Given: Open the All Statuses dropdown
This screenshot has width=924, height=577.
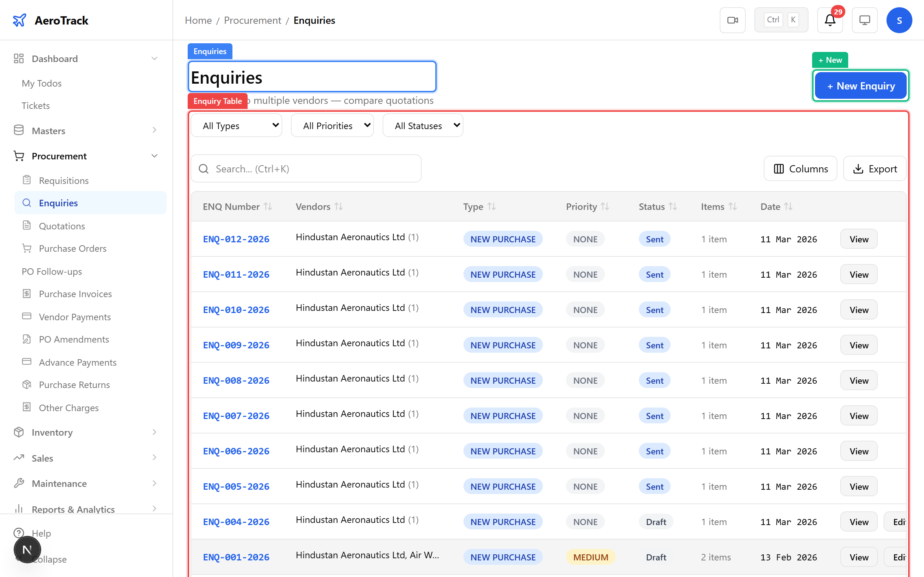Looking at the screenshot, I should coord(422,125).
